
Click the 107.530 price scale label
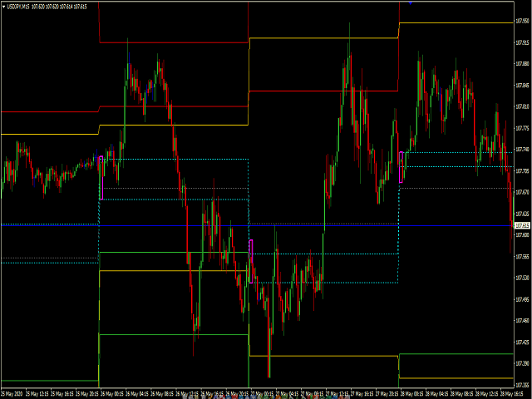coord(522,278)
